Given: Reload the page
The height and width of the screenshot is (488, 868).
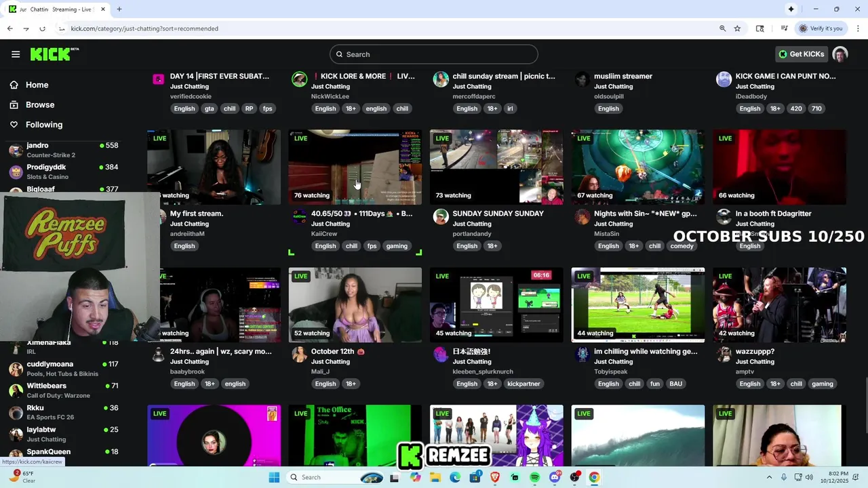Looking at the screenshot, I should tap(42, 28).
